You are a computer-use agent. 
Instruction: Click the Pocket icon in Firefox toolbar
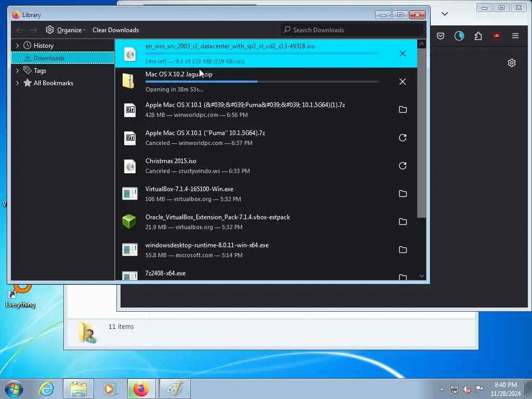441,36
